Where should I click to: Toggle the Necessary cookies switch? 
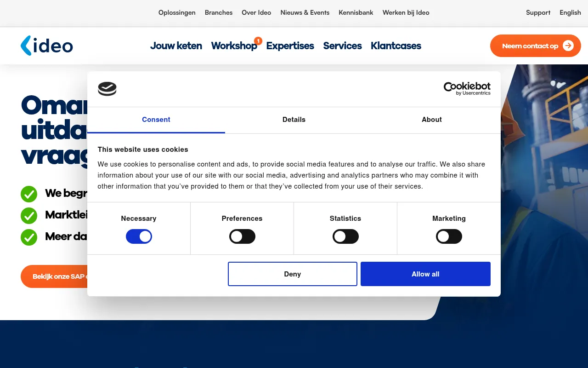pyautogui.click(x=139, y=236)
